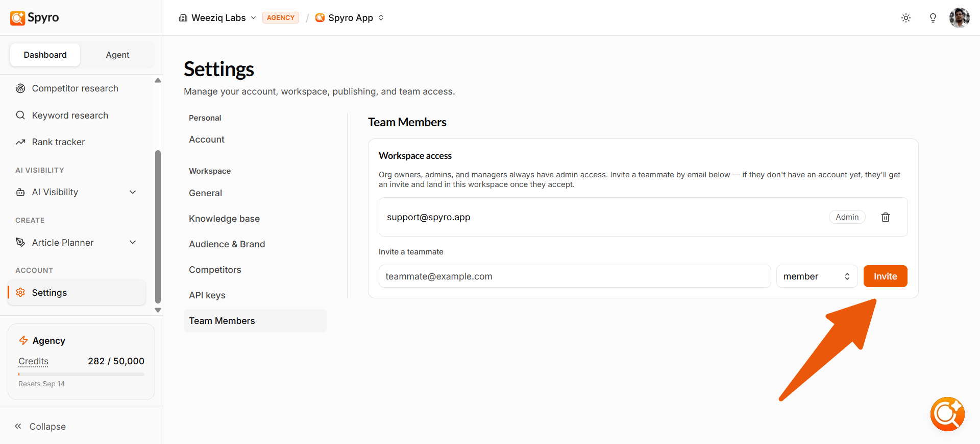Viewport: 980px width, 444px height.
Task: Click the sidebar scroll down arrow
Action: [158, 310]
